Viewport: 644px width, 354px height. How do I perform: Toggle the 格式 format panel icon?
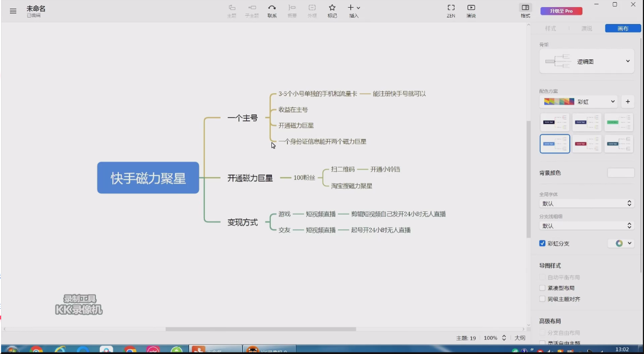[x=525, y=8]
